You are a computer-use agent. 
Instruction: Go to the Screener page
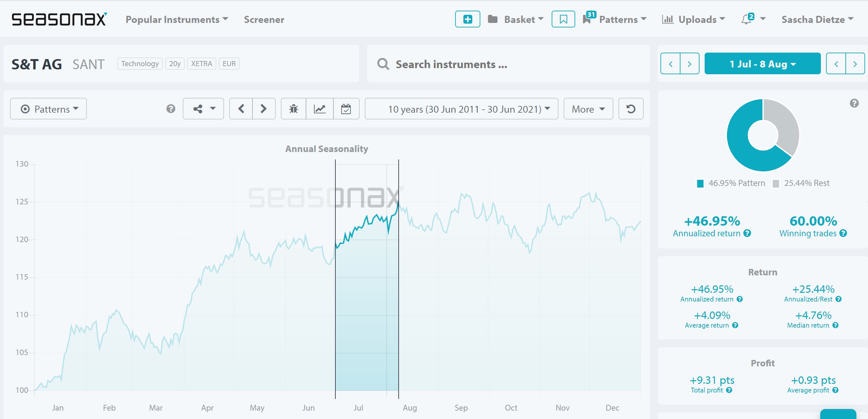[x=264, y=19]
